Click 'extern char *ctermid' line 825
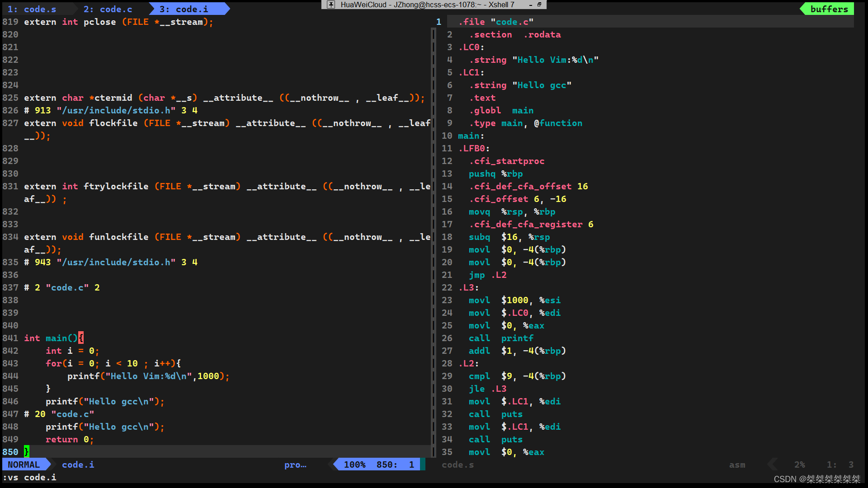868x488 pixels. click(x=224, y=98)
